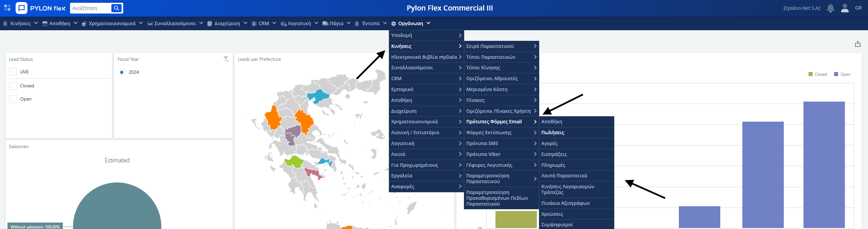Image resolution: width=868 pixels, height=229 pixels.
Task: Click the green region on the Greece map
Action: tap(294, 162)
